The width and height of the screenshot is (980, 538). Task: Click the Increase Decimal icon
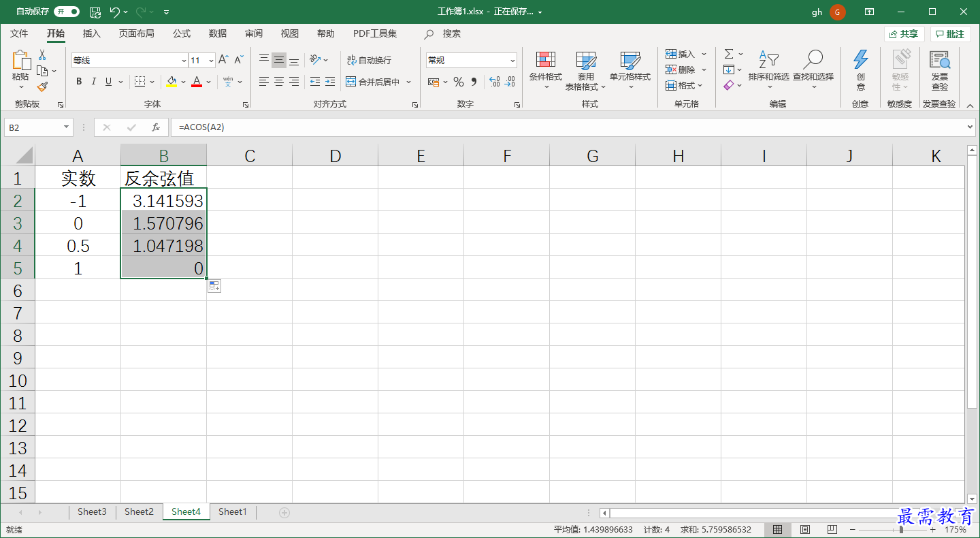pyautogui.click(x=495, y=82)
